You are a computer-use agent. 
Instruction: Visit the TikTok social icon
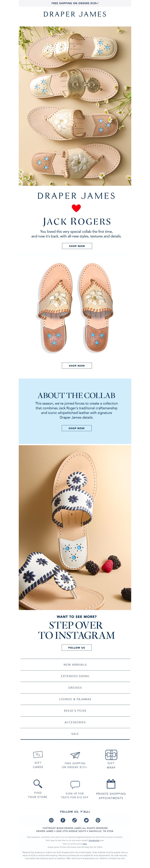pyautogui.click(x=74, y=820)
